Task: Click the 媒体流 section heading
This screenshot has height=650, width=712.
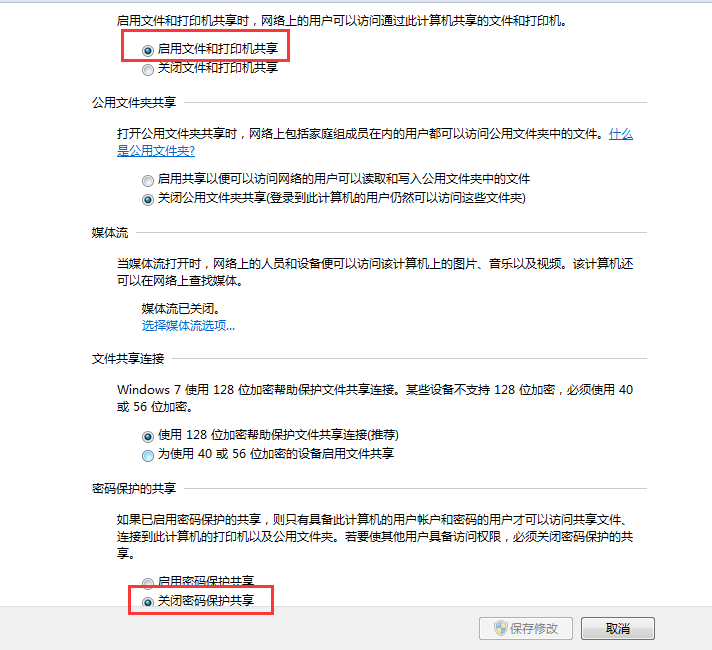Action: (110, 233)
